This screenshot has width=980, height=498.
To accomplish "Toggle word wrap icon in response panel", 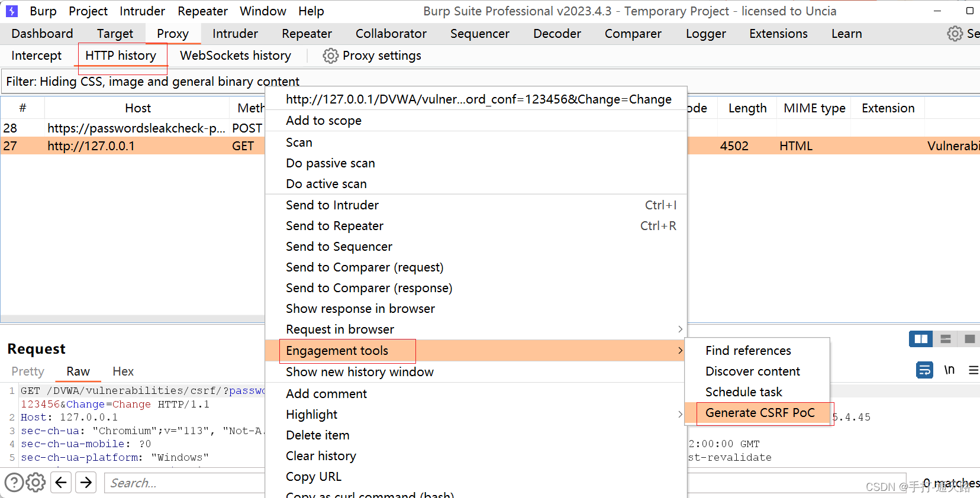I will click(924, 370).
